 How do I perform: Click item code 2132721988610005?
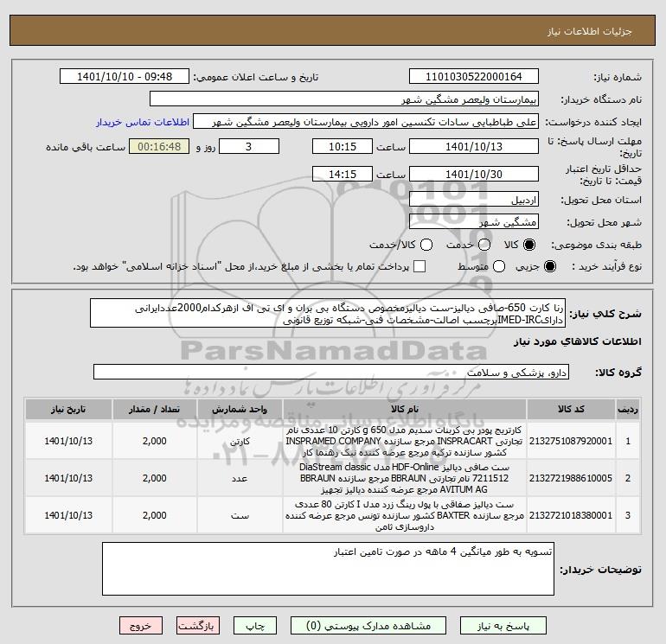tap(571, 478)
